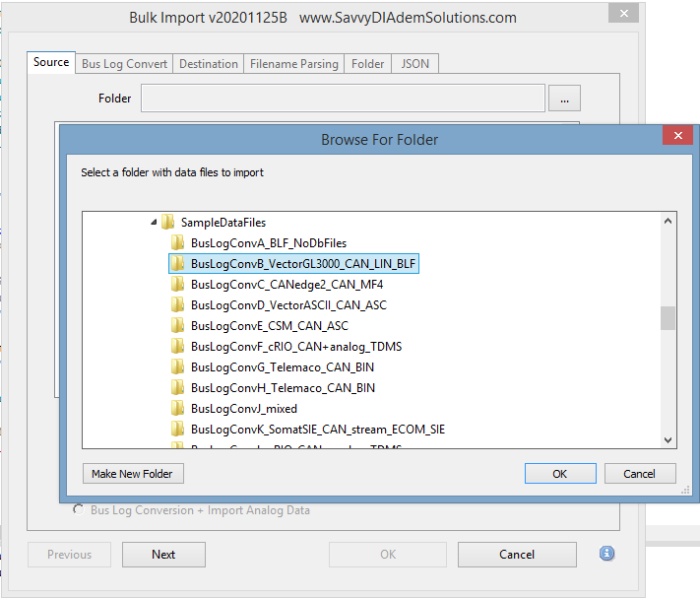Click the BusLogConvD_VectorASCII_CAN_ASC folder icon
The width and height of the screenshot is (700, 598).
177,304
